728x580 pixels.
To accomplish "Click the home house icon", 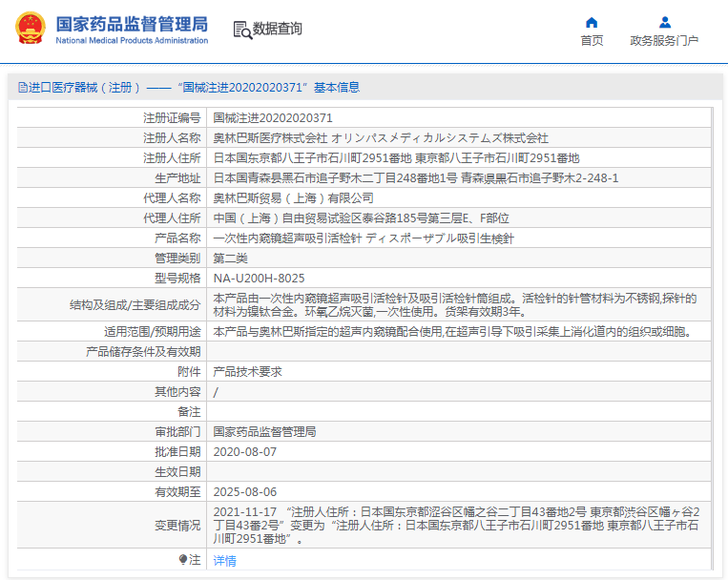I will (x=592, y=22).
